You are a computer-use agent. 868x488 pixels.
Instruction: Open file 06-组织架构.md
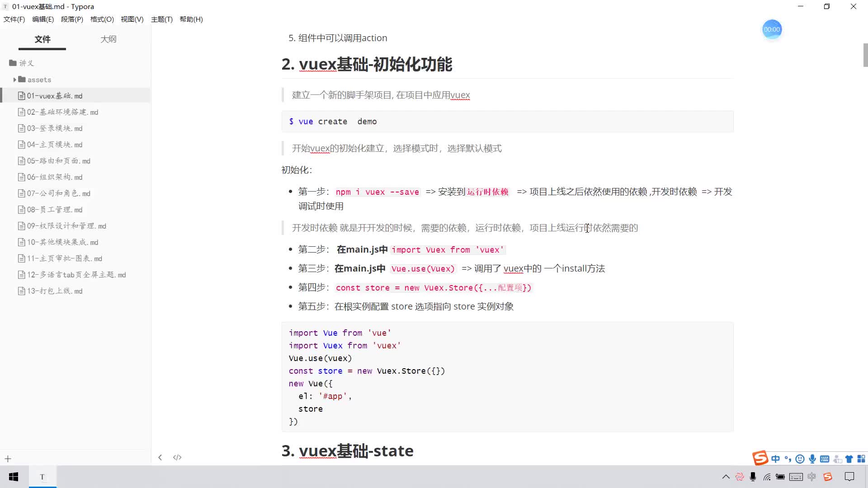[x=76, y=177]
